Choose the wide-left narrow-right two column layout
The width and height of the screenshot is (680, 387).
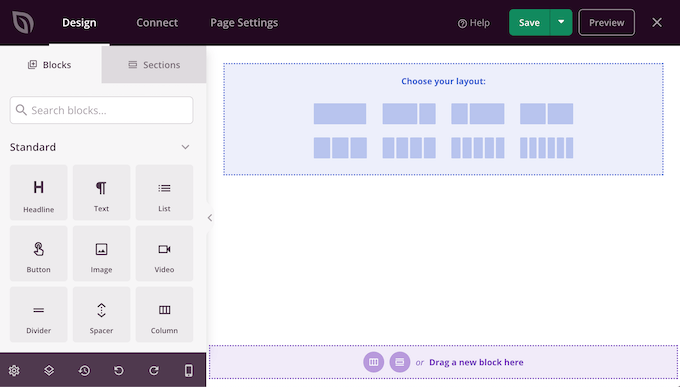pyautogui.click(x=409, y=114)
